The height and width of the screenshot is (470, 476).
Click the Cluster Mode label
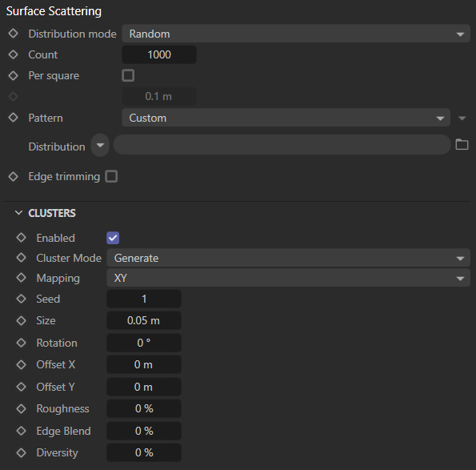(69, 258)
